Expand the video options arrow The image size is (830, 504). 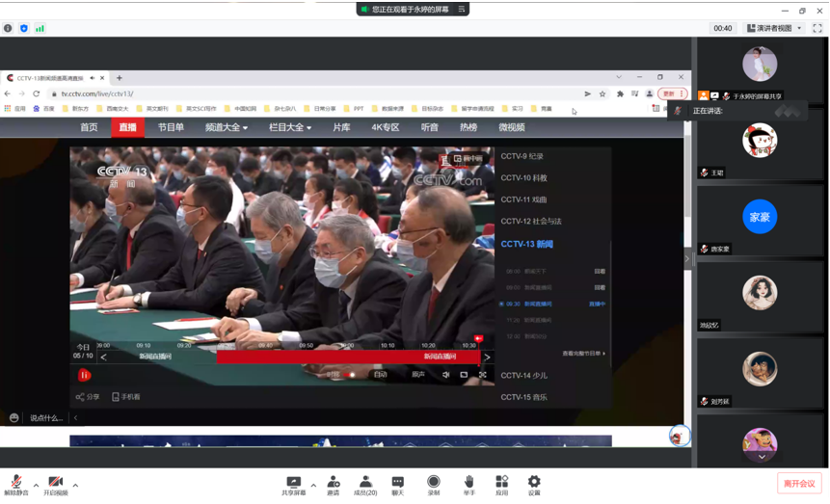pyautogui.click(x=75, y=485)
